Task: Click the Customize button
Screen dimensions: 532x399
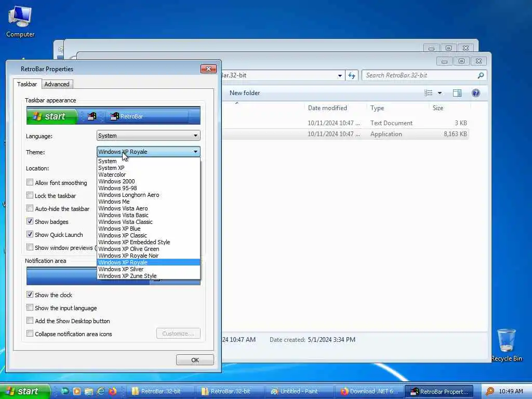Action: point(178,334)
